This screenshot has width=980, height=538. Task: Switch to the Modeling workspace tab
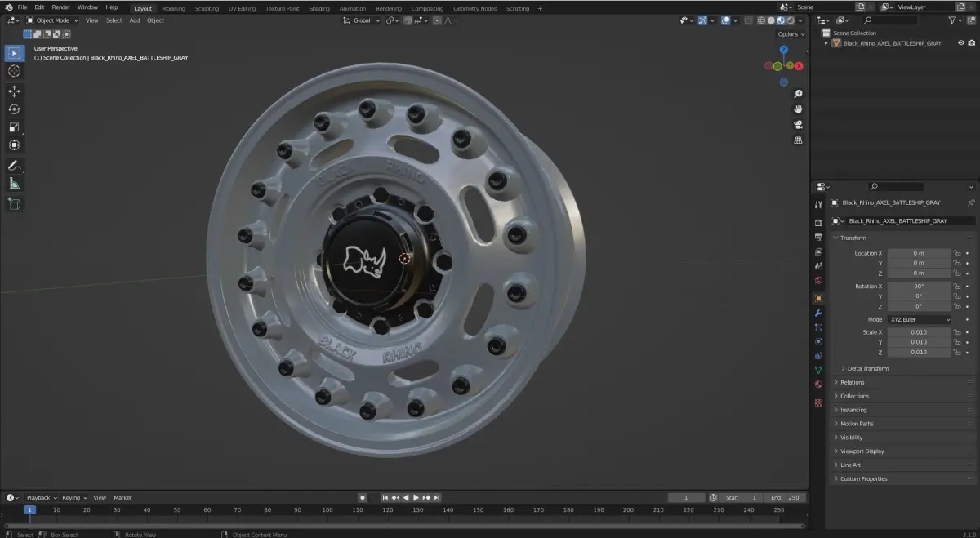pos(173,8)
